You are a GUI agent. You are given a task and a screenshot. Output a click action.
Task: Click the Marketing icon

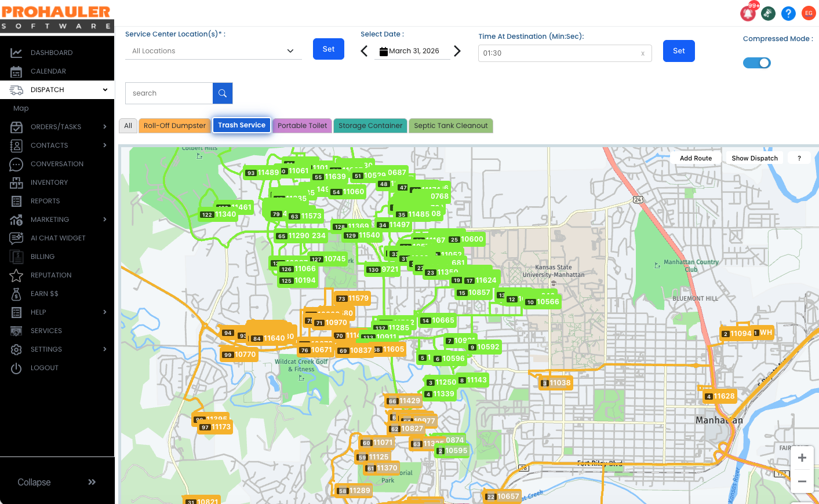16,220
